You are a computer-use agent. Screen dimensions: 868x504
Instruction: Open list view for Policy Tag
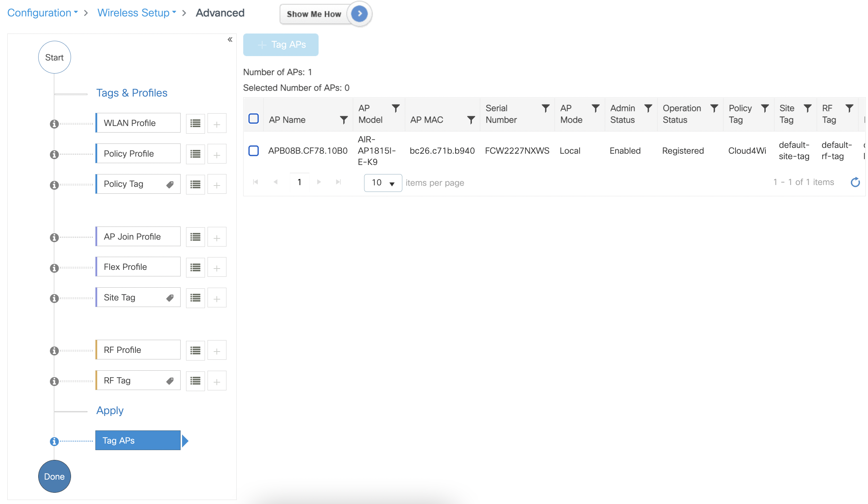coord(196,185)
